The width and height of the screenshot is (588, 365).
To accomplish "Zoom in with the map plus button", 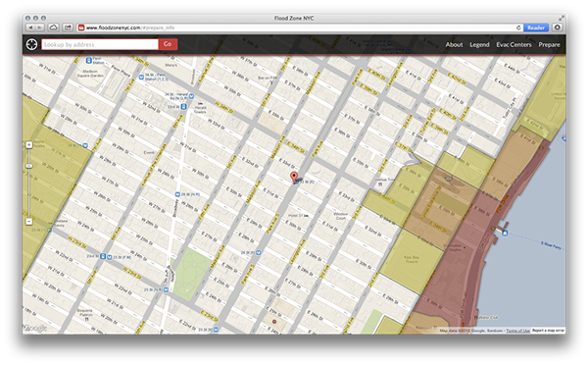I will (28, 145).
